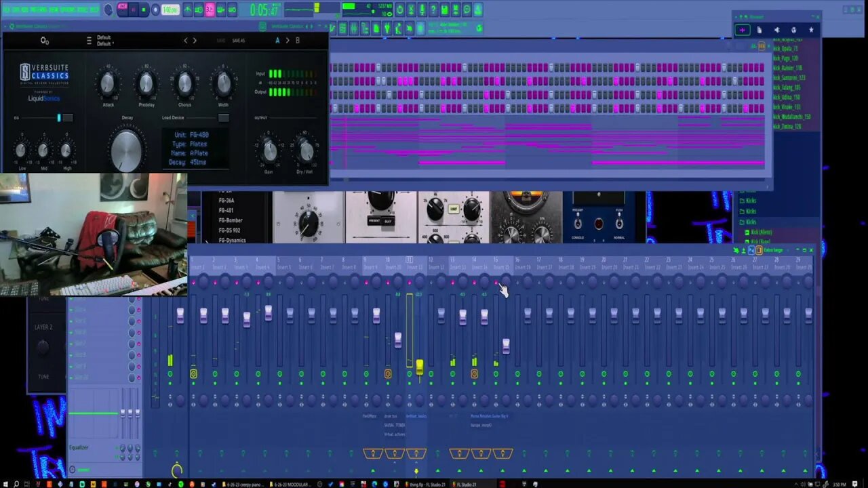The height and width of the screenshot is (488, 868).
Task: Open the VerbSuite Classics gear settings icon
Action: [x=45, y=41]
